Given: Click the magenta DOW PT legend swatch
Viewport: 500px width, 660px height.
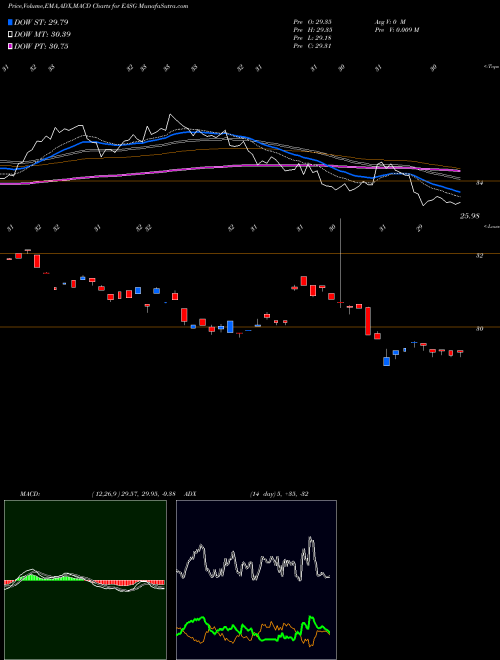Looking at the screenshot, I should point(10,46).
